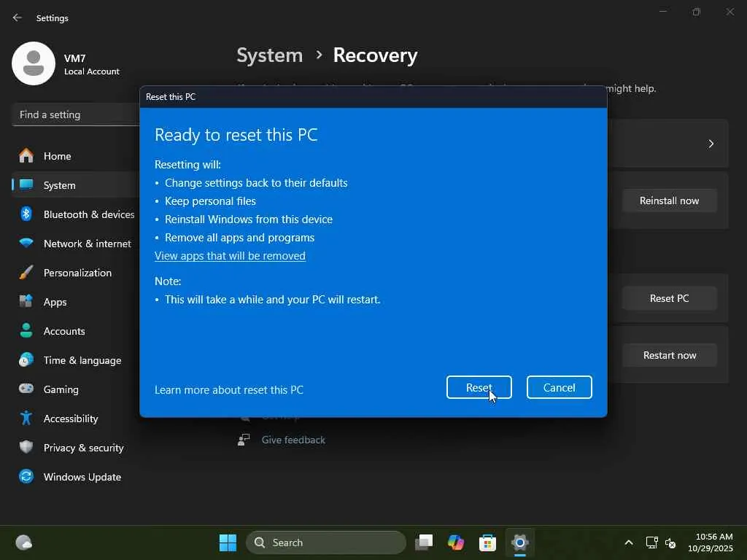Screen dimensions: 747x560
Task: Open Learn more about reset this PC
Action: (228, 389)
